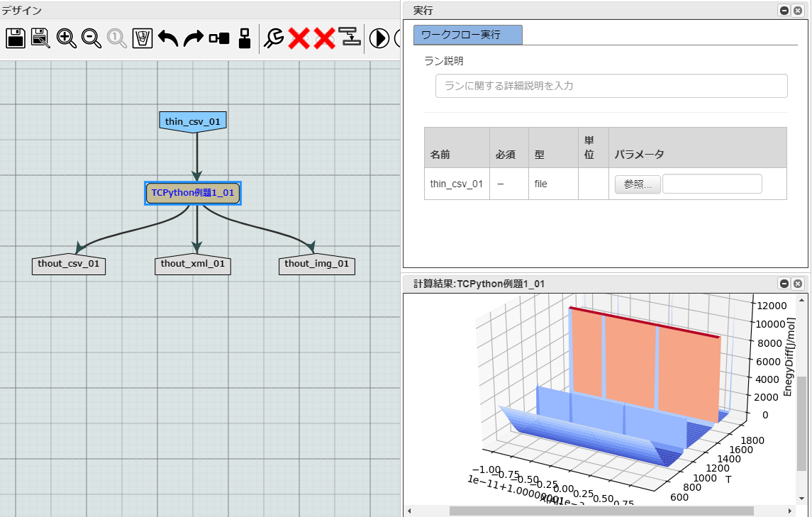Click the horizontal layout icon
This screenshot has height=517, width=812.
pyautogui.click(x=219, y=38)
